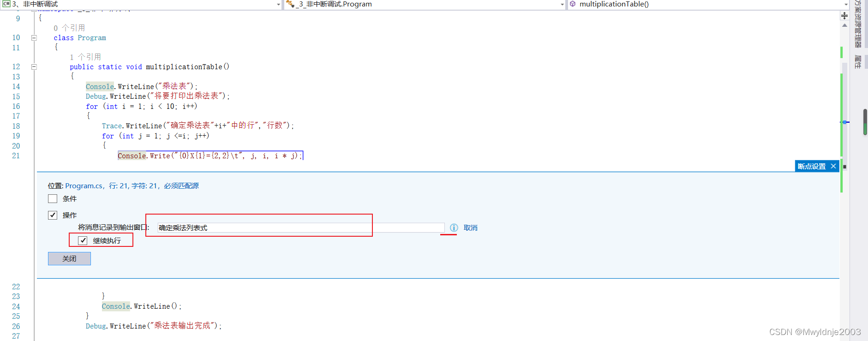Click the "class Program" declaration text

80,38
